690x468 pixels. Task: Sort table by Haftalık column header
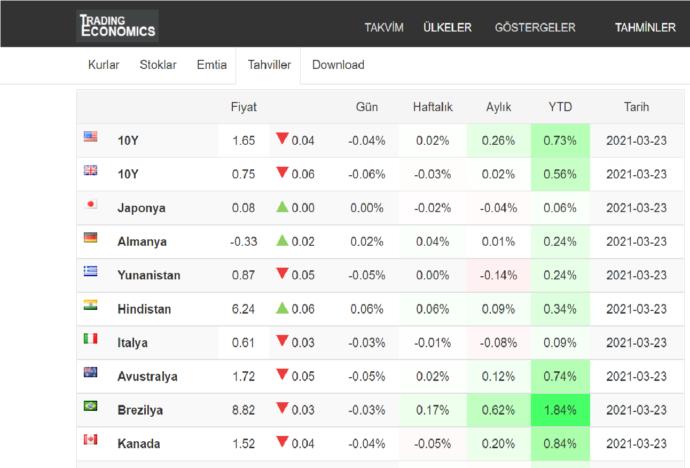tap(433, 107)
